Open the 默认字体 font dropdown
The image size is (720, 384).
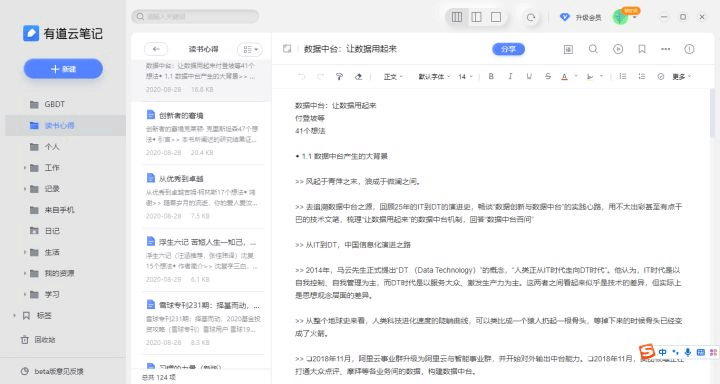tap(434, 77)
